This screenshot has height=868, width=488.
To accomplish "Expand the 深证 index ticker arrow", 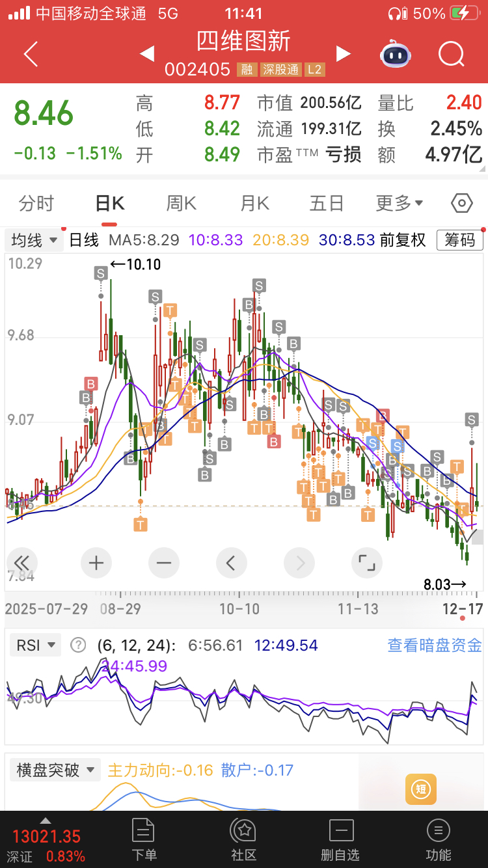I will click(46, 821).
